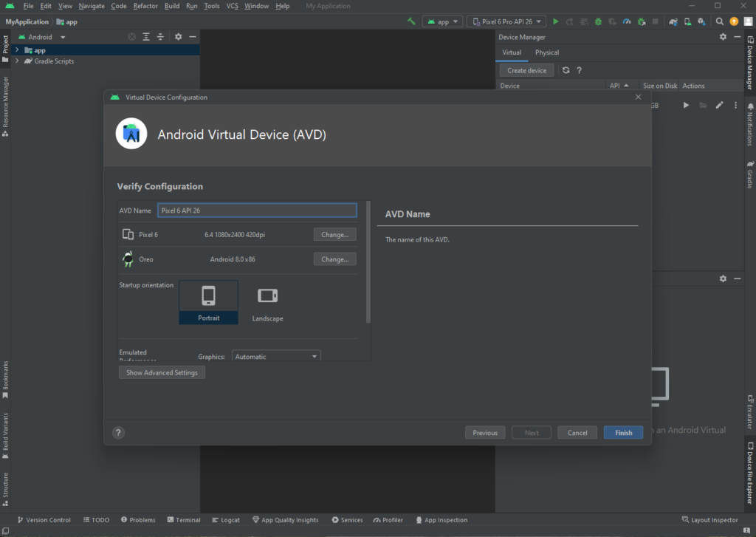Screen dimensions: 756x537
Task: Launch the listed virtual device
Action: coord(686,105)
